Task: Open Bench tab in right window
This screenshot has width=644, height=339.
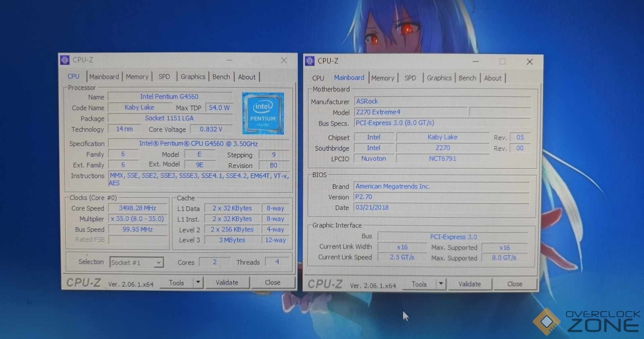Action: click(467, 78)
